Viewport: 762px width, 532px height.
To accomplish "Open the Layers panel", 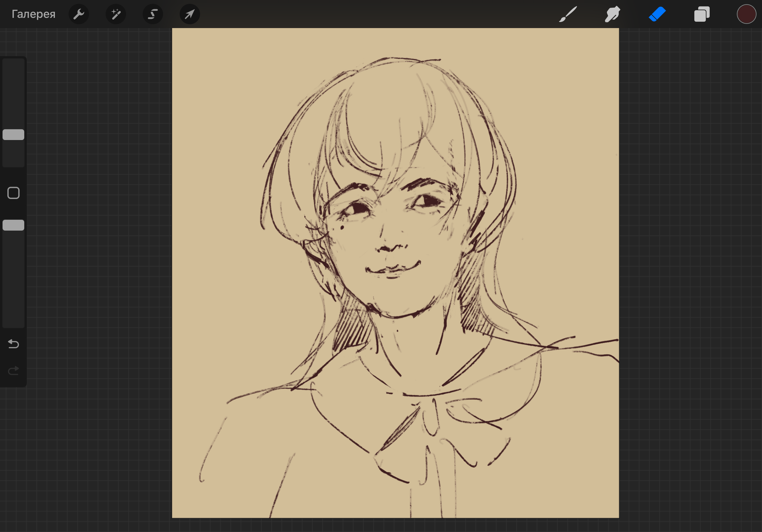I will 702,14.
